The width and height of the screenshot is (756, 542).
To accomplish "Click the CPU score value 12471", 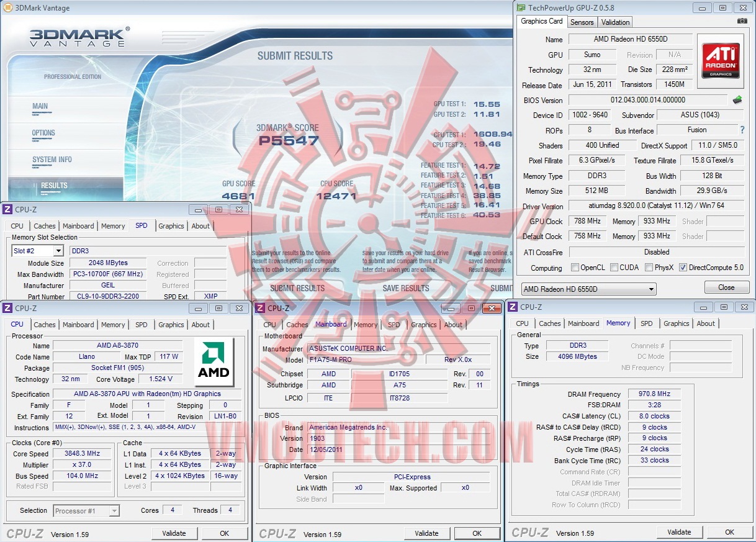I will click(336, 196).
